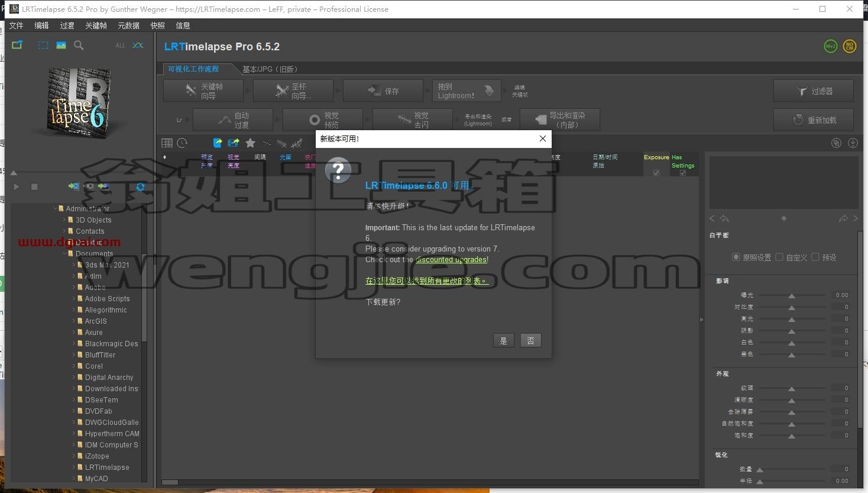Expand the ArcGIS folder
This screenshot has width=868, height=493.
74,321
